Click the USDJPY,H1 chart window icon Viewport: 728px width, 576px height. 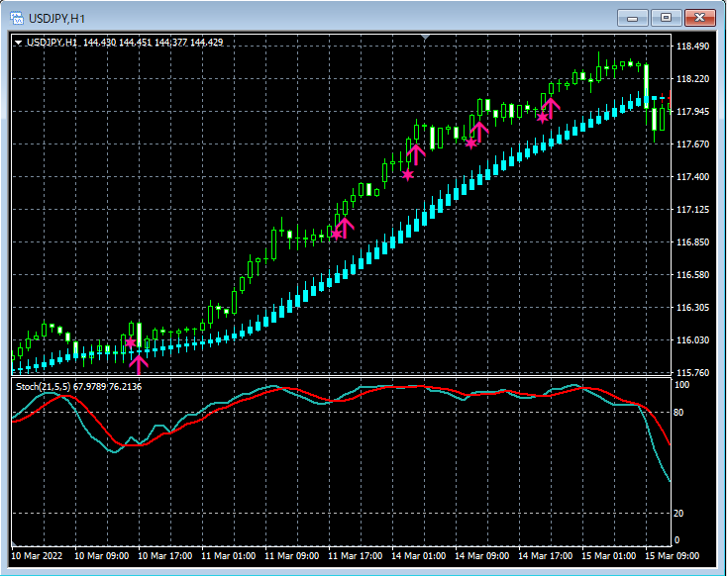pyautogui.click(x=17, y=18)
